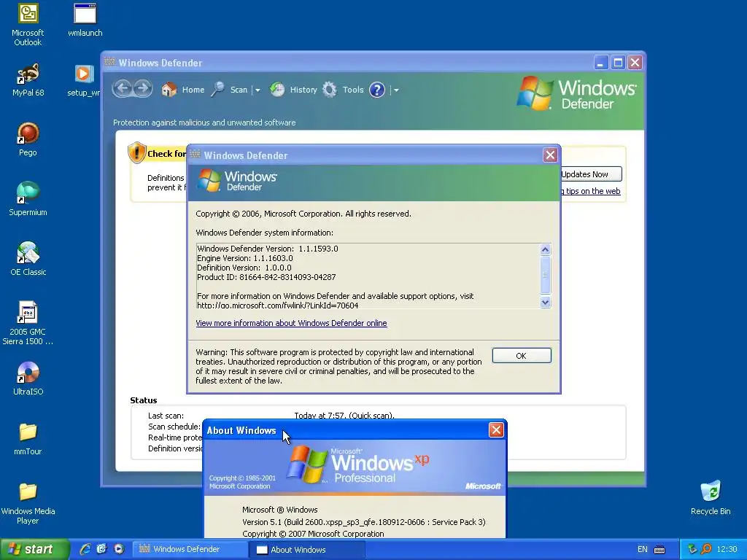Image resolution: width=747 pixels, height=560 pixels.
Task: Select the Product ID 81664-842-8314093-04287 line
Action: pyautogui.click(x=266, y=277)
